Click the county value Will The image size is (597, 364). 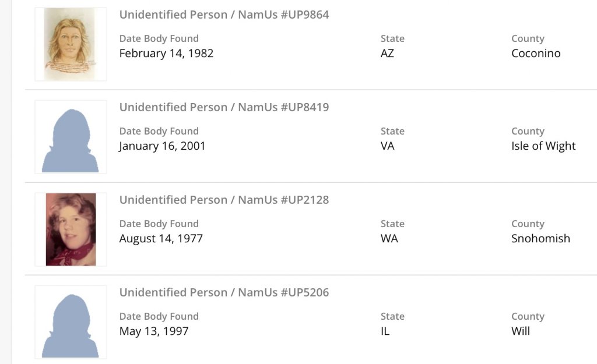coord(521,331)
